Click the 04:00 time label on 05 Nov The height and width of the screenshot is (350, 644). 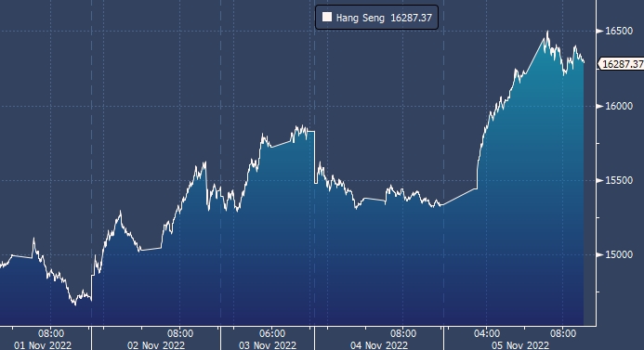[x=487, y=333]
